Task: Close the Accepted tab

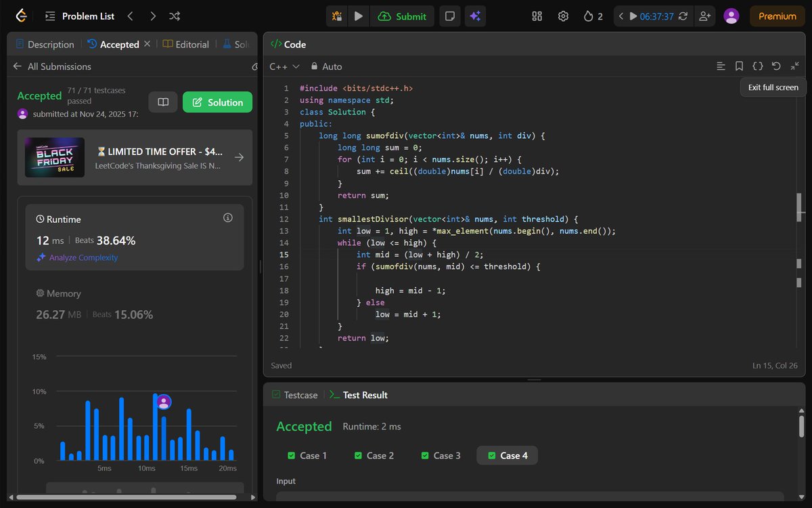Action: pos(148,44)
